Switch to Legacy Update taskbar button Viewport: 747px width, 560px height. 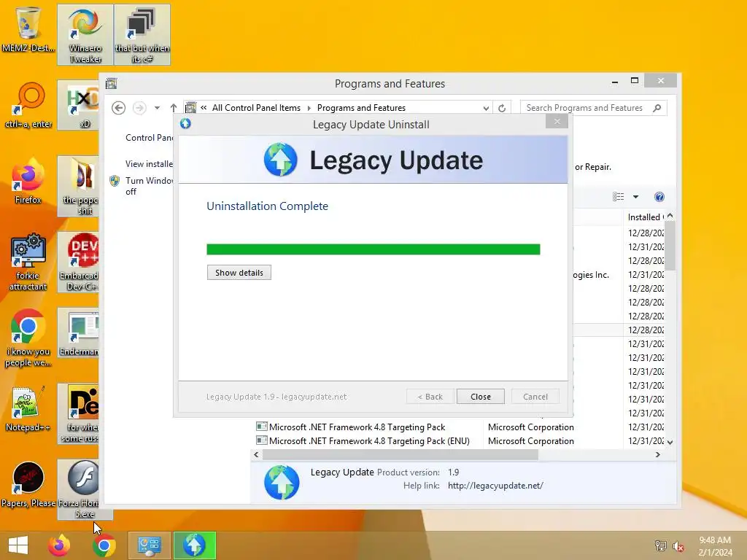(x=194, y=545)
